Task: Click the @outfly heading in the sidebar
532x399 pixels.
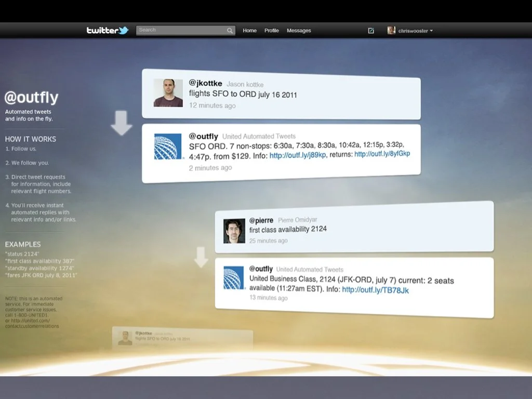Action: [x=31, y=97]
